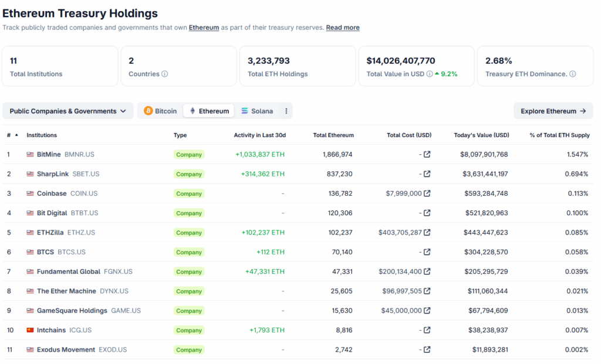This screenshot has width=601, height=364.
Task: Sort by % of Total ETH Supply header
Action: point(559,135)
